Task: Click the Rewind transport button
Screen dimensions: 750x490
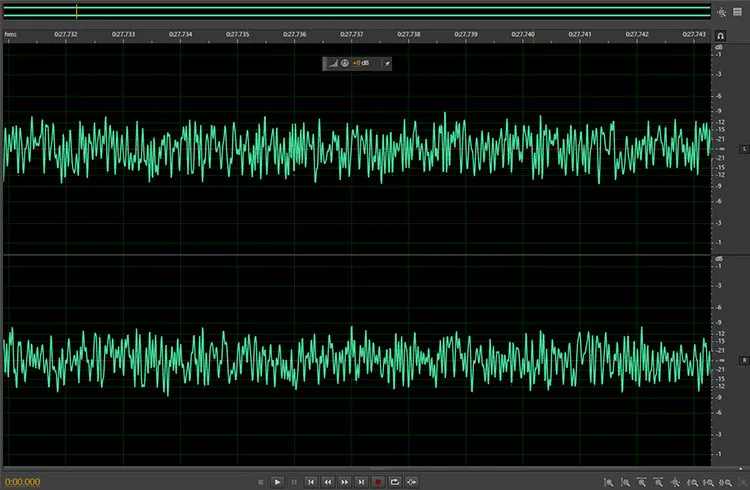Action: pos(327,482)
